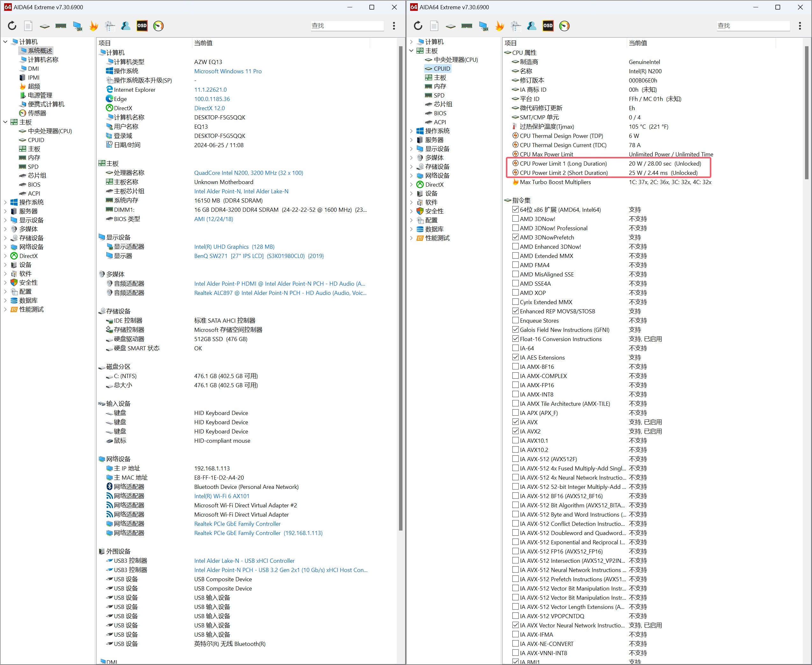The image size is (812, 665).
Task: Toggle the IA AVX2 checkbox
Action: click(x=516, y=431)
